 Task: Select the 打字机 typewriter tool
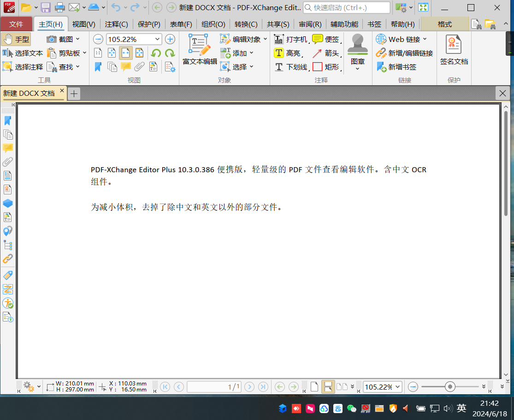[x=290, y=40]
